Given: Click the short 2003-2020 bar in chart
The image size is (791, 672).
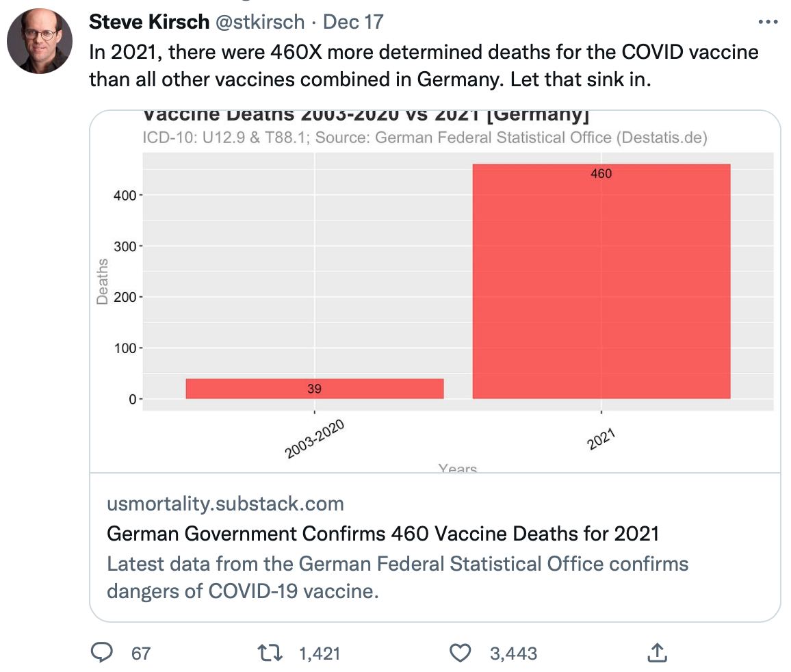Looking at the screenshot, I should (314, 389).
